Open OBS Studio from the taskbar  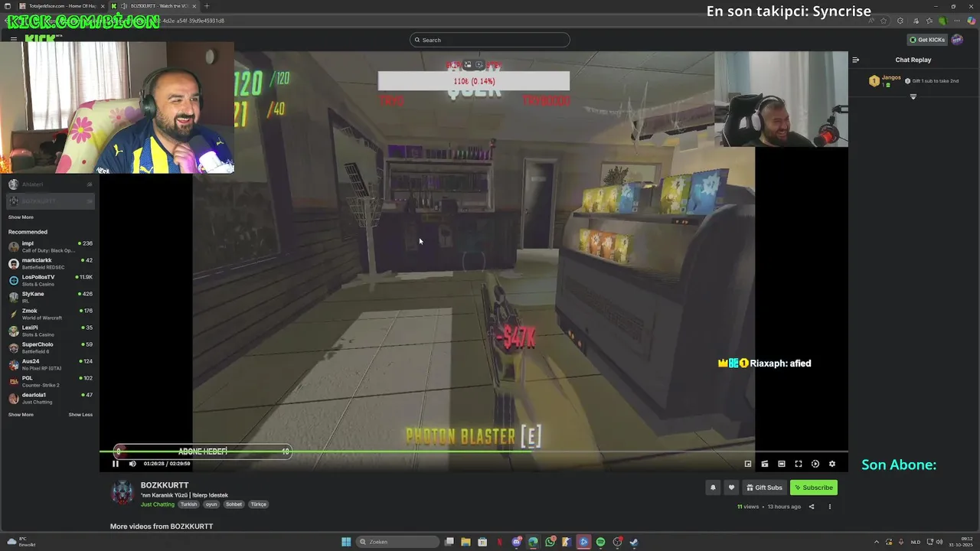click(x=616, y=542)
